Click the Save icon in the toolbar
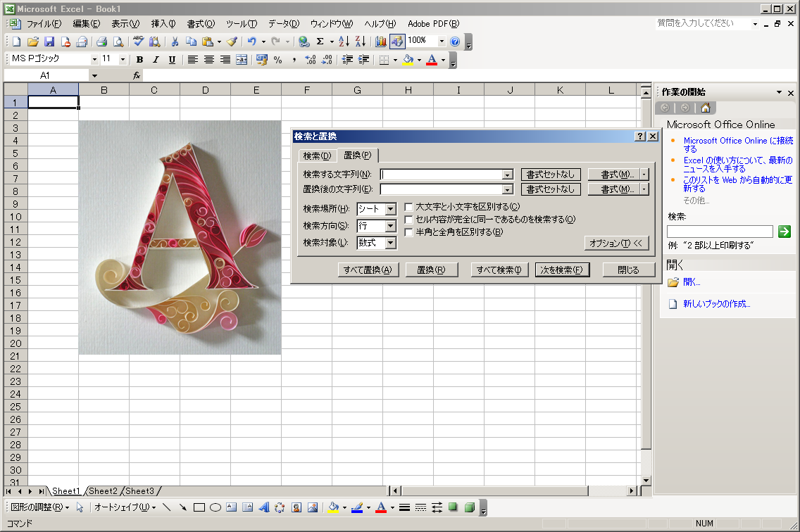This screenshot has width=800, height=532. (49, 42)
